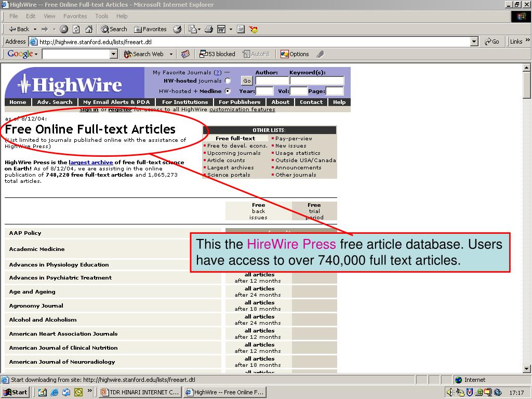Image resolution: width=532 pixels, height=399 pixels.
Task: Click the page vertical scrollbar down arrow
Action: (527, 369)
